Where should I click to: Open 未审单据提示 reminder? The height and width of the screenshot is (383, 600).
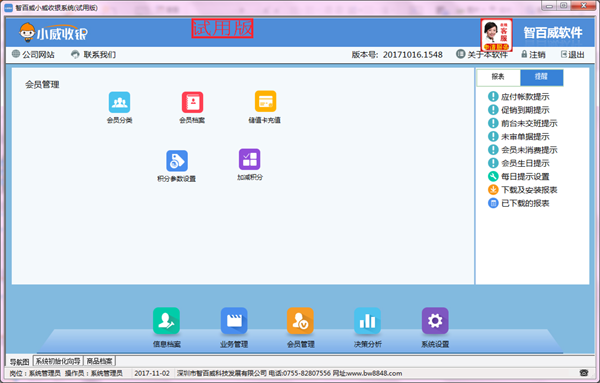[x=518, y=136]
